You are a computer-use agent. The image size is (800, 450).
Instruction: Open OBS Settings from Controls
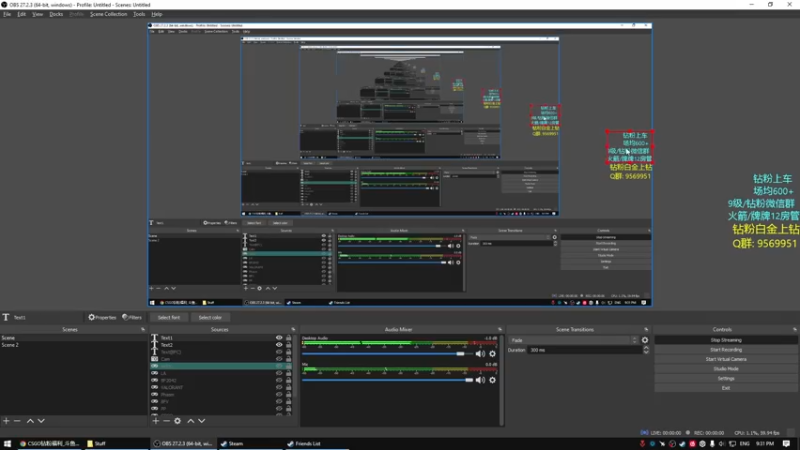[726, 378]
